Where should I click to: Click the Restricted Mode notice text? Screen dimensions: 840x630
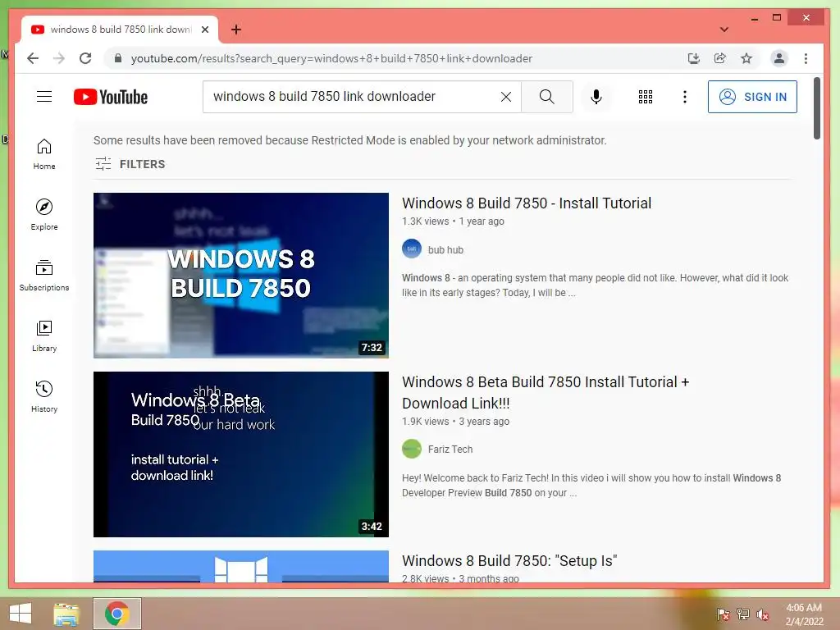click(x=349, y=140)
